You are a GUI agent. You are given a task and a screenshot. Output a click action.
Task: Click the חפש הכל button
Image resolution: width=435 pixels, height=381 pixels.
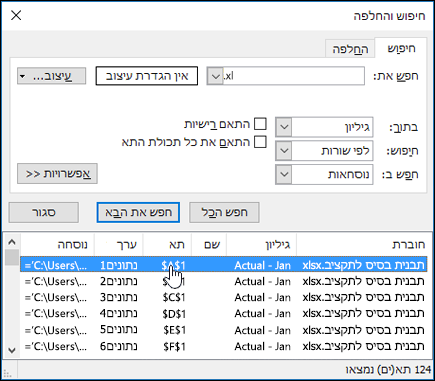tap(224, 212)
